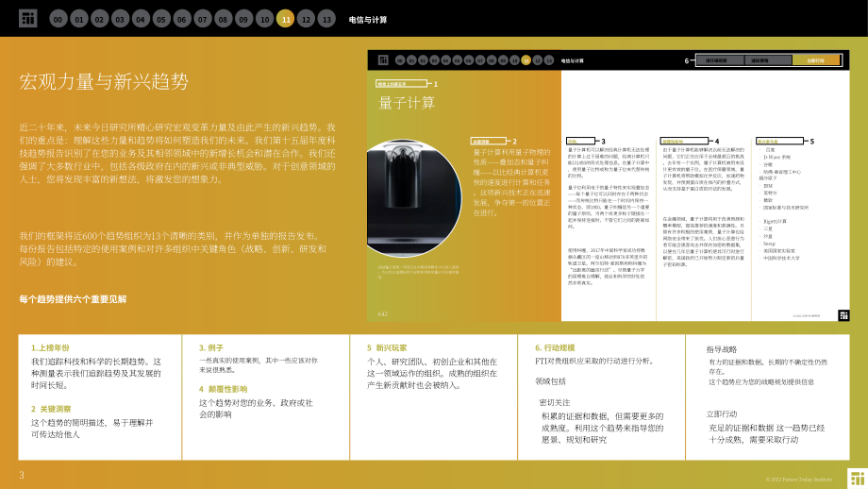Jump to section 00 circle
868x489 pixels.
click(58, 20)
